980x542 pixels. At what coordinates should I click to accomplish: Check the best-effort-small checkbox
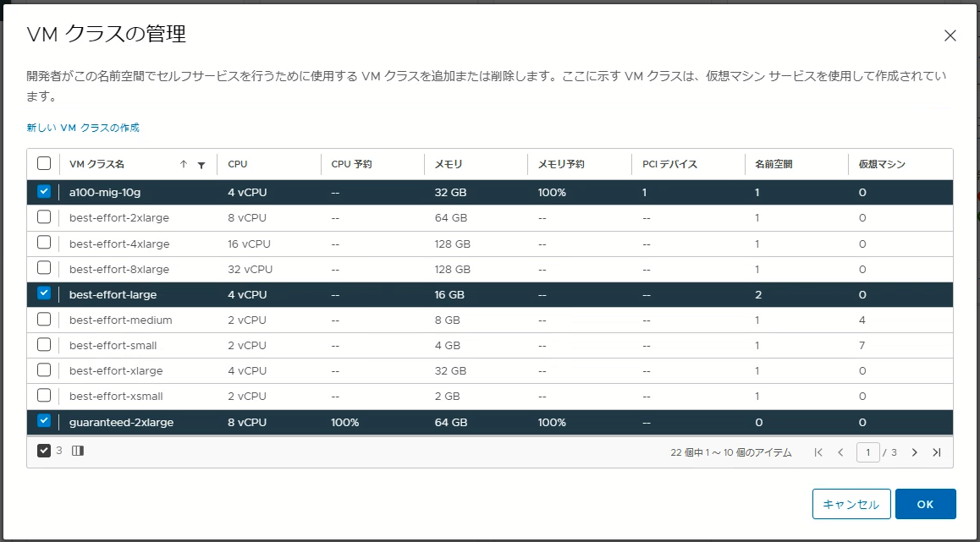44,345
